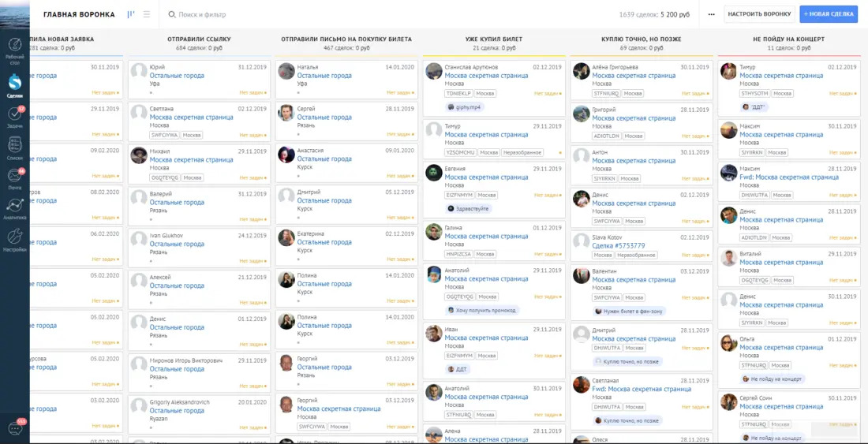The width and height of the screenshot is (868, 444).
Task: Click Галина's avatar in deal card
Action: point(434,231)
